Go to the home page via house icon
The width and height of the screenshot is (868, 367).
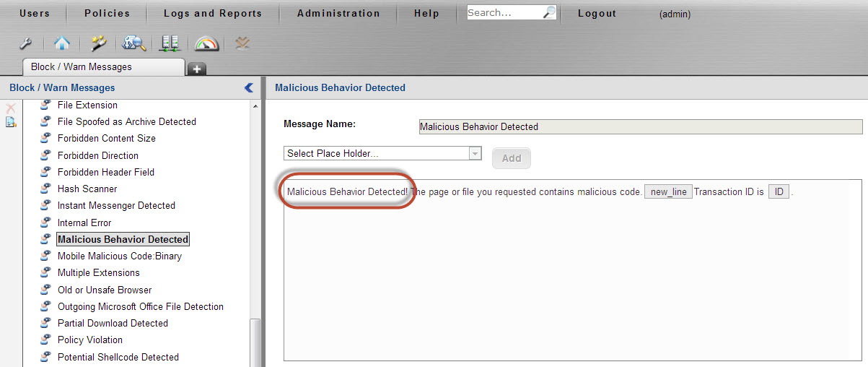click(61, 44)
